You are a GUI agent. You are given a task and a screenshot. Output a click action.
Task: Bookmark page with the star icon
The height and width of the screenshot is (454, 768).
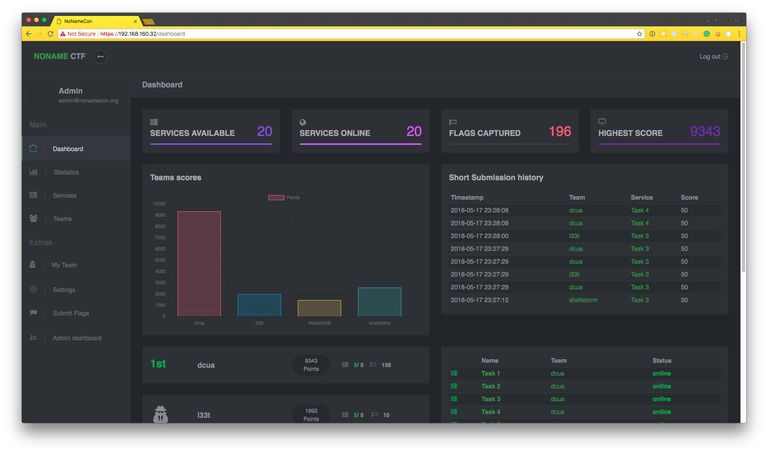point(639,34)
